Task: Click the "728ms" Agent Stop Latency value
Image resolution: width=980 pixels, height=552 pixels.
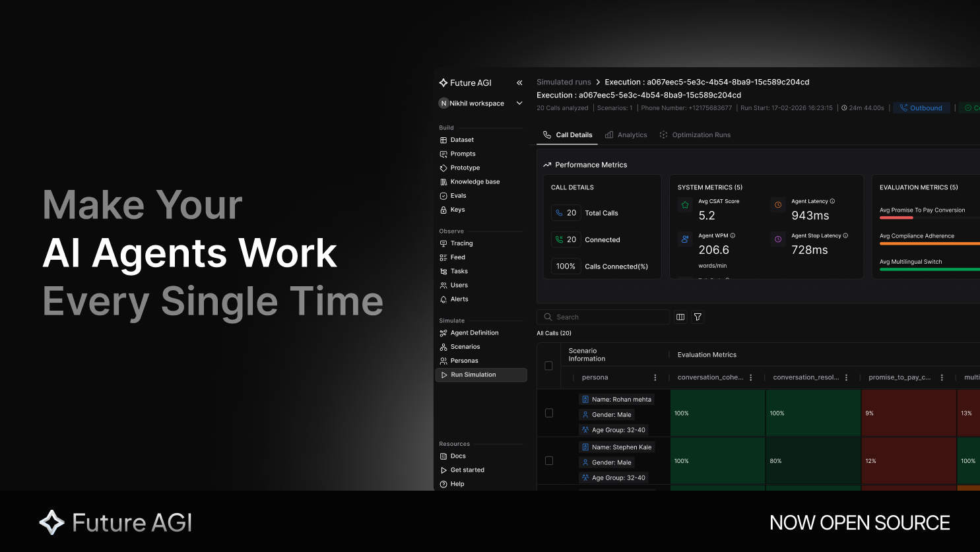Action: 810,250
